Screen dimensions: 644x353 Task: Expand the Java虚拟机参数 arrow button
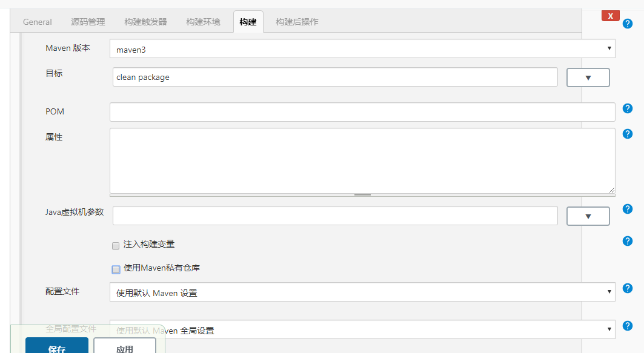[588, 216]
